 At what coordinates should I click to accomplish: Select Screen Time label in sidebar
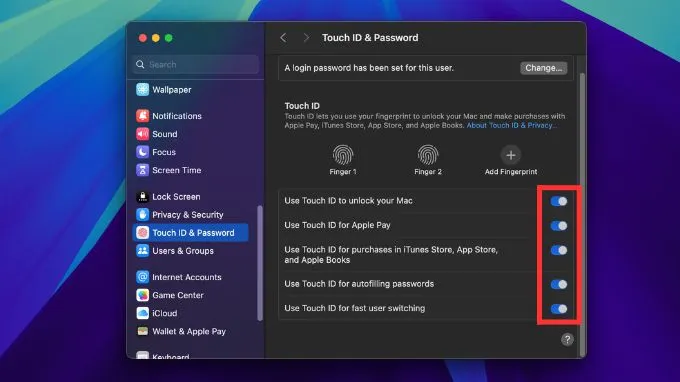[177, 170]
